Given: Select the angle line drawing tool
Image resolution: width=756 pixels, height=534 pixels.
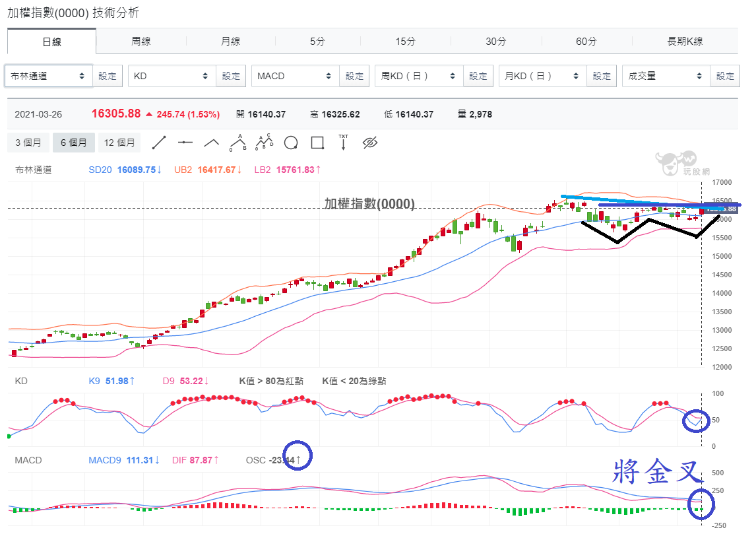Looking at the screenshot, I should (211, 143).
